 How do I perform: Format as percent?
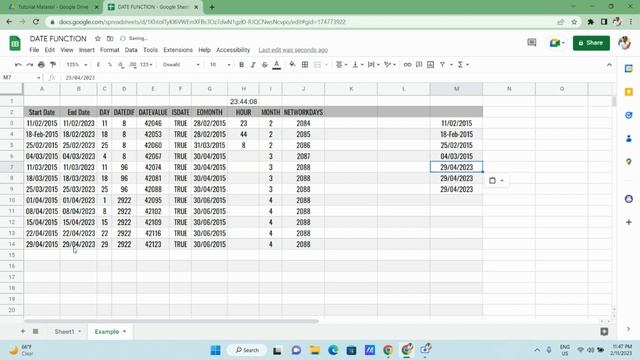pos(110,64)
